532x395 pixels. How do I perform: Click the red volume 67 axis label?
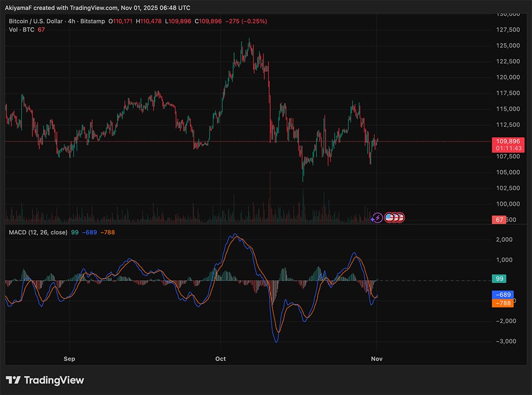coord(499,219)
